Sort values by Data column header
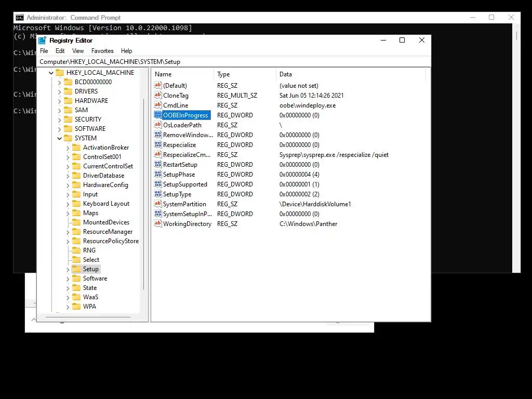Viewport: 532px width, 399px height. click(x=351, y=74)
